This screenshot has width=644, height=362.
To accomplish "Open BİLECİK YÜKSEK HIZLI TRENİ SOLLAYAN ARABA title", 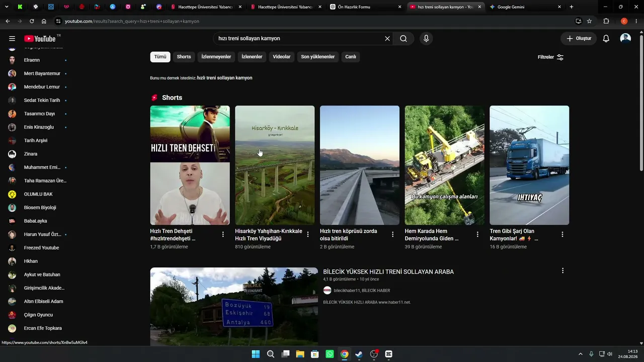I will 388,271.
